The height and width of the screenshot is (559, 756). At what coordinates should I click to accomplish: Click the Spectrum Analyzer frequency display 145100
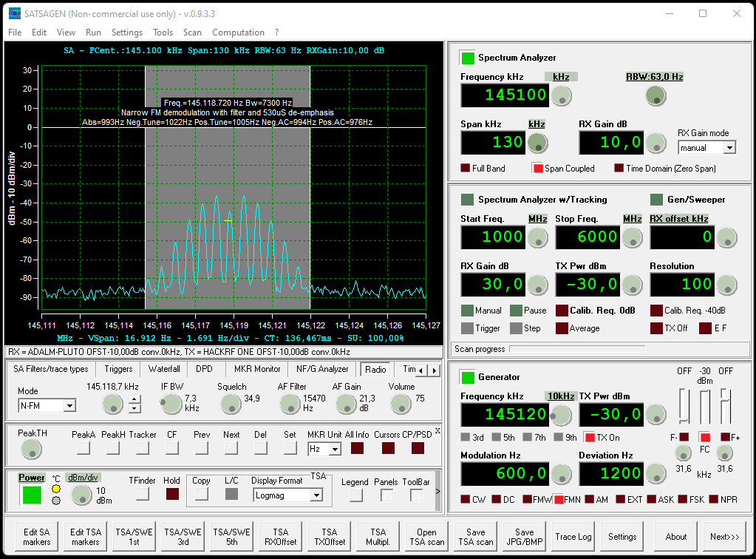point(505,95)
